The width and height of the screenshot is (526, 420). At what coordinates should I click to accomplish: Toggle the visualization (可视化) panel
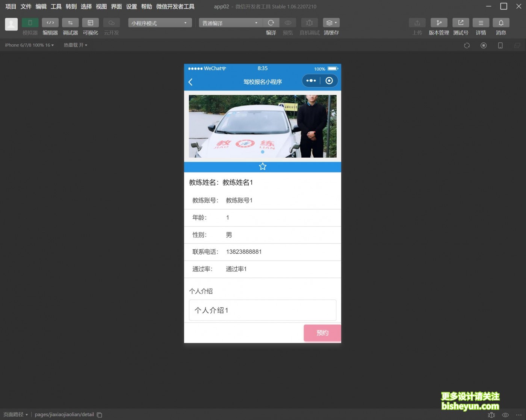[x=91, y=23]
